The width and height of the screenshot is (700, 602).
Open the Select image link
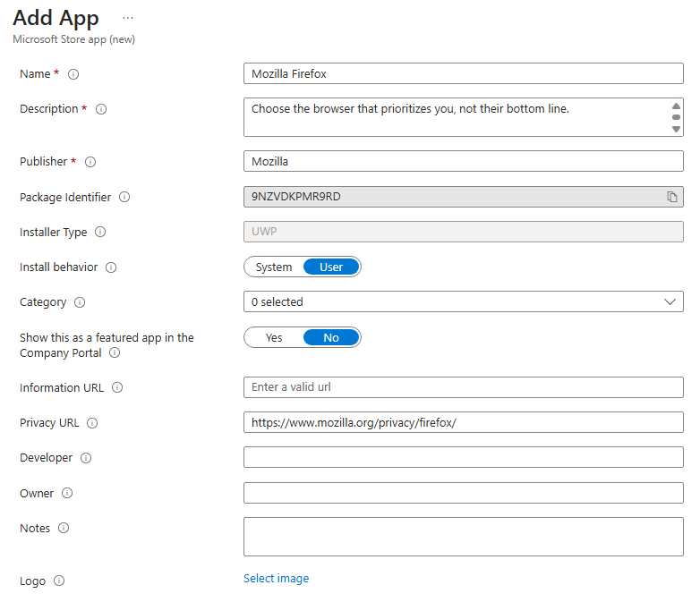(x=277, y=579)
